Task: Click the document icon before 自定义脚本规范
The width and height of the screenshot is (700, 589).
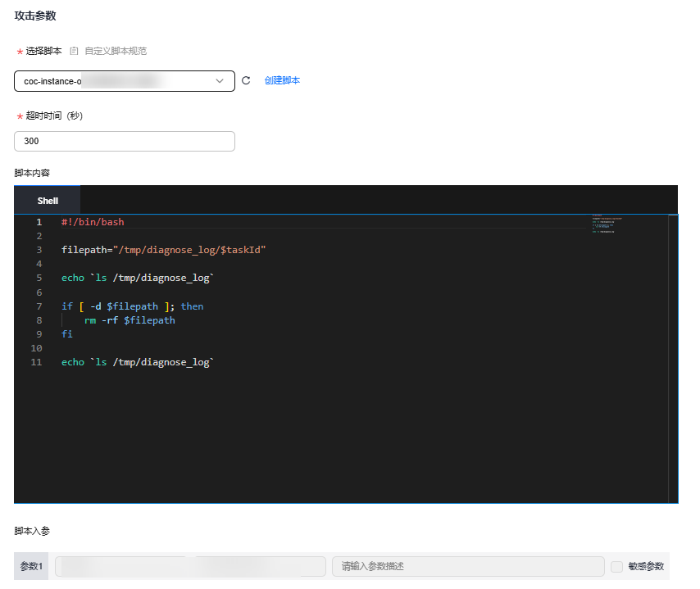Action: point(74,51)
